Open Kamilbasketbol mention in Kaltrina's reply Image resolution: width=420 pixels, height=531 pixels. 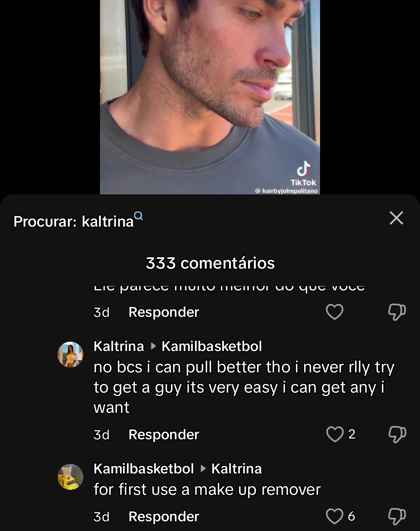[212, 346]
